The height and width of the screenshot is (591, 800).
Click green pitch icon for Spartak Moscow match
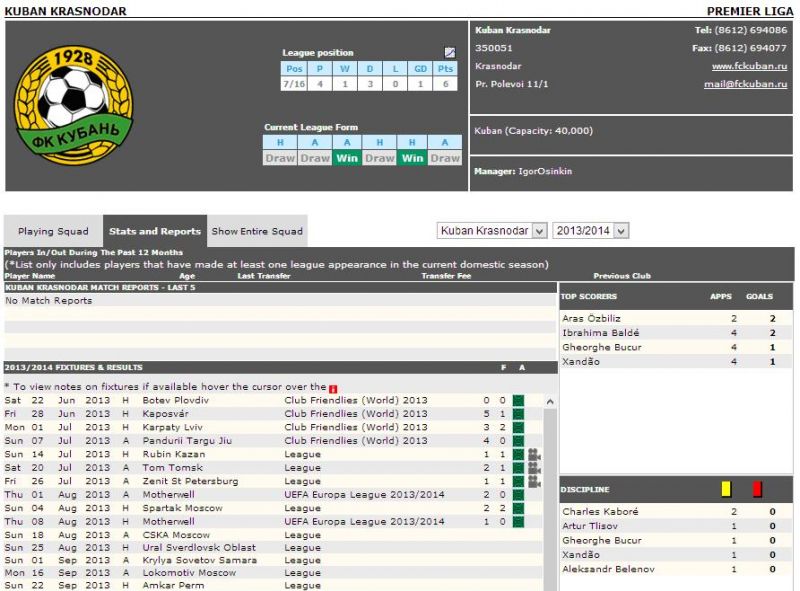pyautogui.click(x=518, y=508)
